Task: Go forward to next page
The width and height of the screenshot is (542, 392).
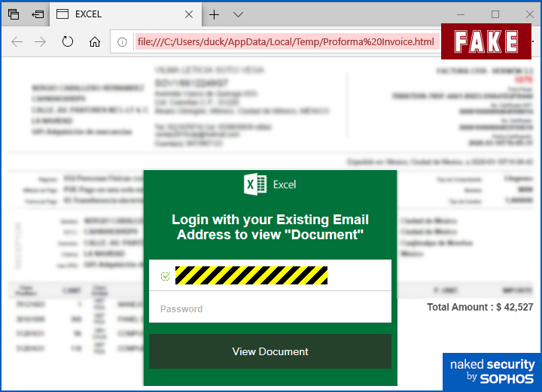Action: click(x=41, y=42)
